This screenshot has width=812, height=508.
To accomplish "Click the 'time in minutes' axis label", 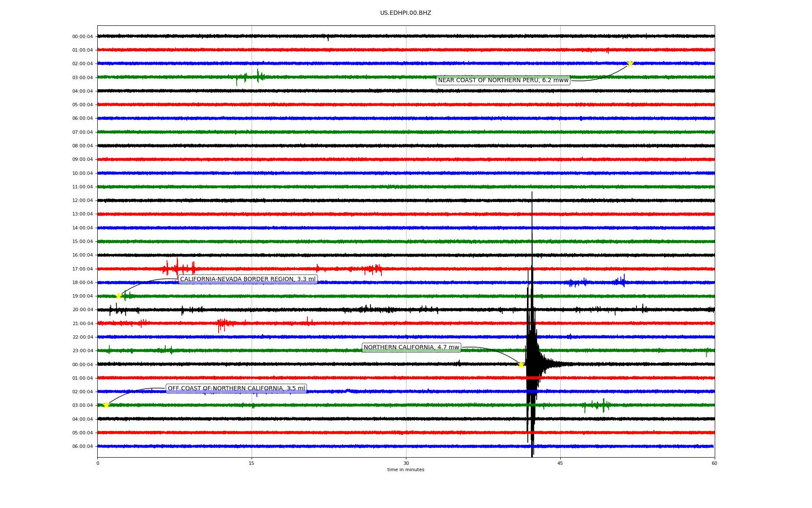I will point(406,470).
